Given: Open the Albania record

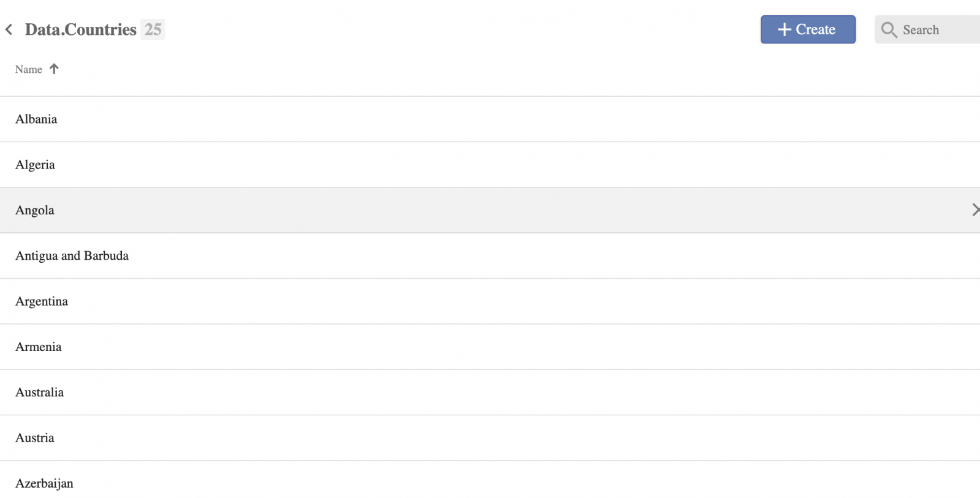Looking at the screenshot, I should pos(490,119).
